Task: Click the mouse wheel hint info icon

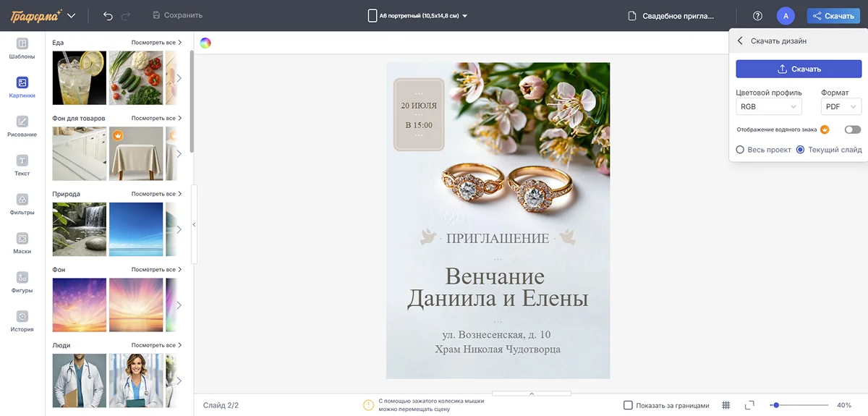Action: tap(369, 405)
